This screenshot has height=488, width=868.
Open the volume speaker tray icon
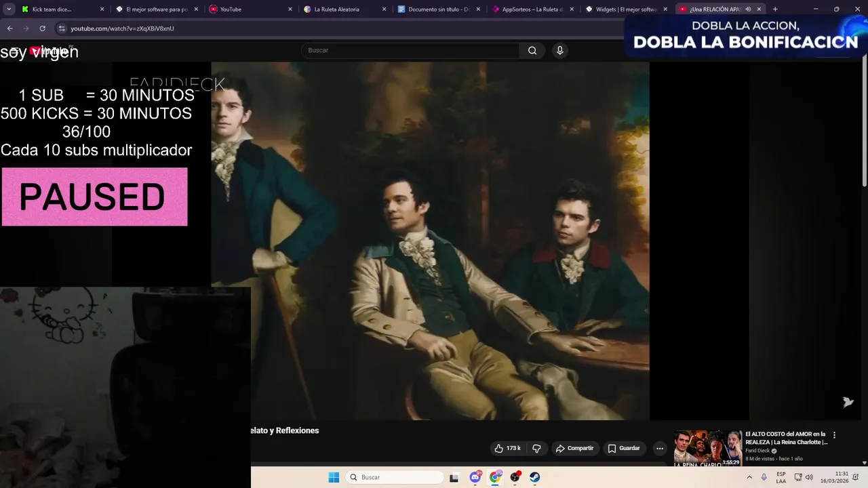tap(809, 477)
